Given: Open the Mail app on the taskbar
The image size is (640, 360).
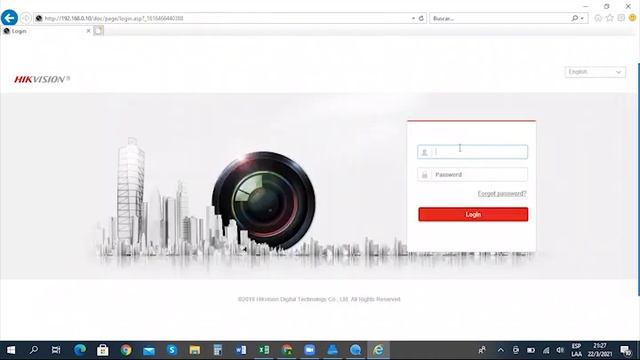Looking at the screenshot, I should coord(149,350).
